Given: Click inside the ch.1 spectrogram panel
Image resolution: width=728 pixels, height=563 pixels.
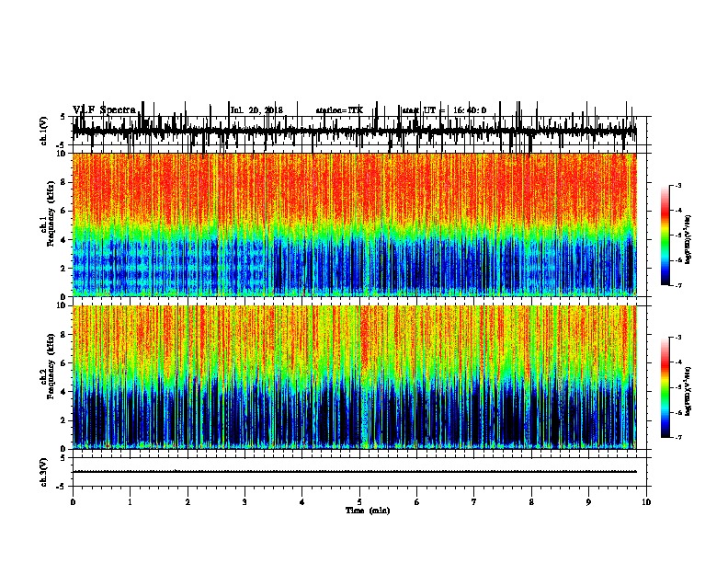Looking at the screenshot, I should pos(354,224).
